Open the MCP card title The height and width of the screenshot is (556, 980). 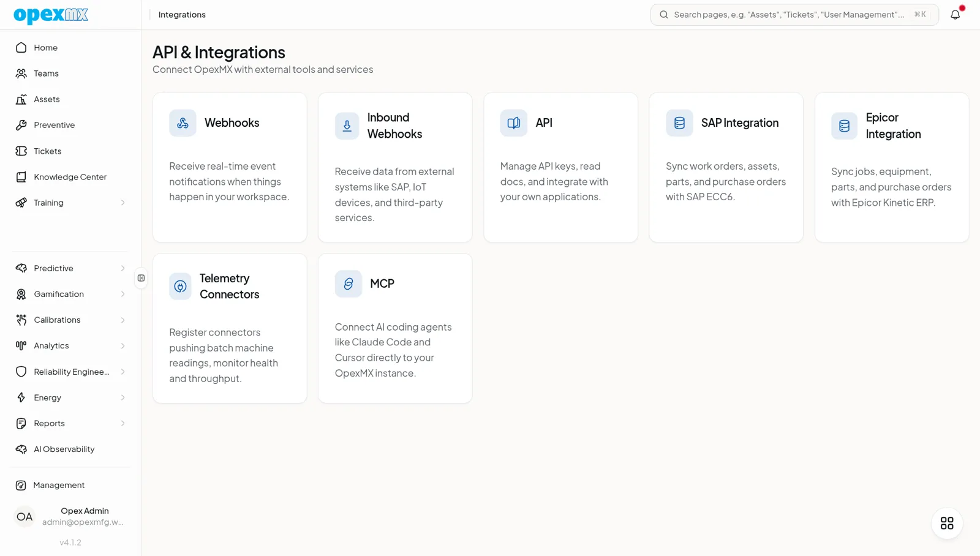(x=382, y=284)
